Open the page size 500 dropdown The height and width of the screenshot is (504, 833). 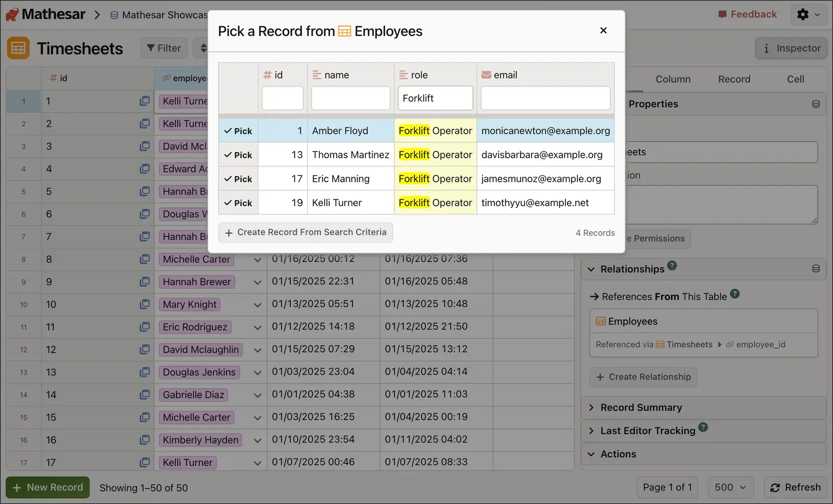(730, 488)
